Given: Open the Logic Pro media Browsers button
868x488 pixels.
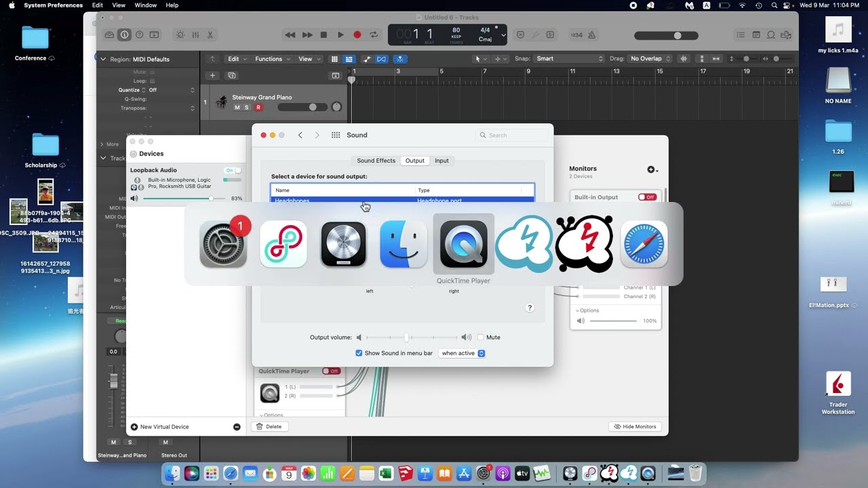Looking at the screenshot, I should pyautogui.click(x=787, y=35).
